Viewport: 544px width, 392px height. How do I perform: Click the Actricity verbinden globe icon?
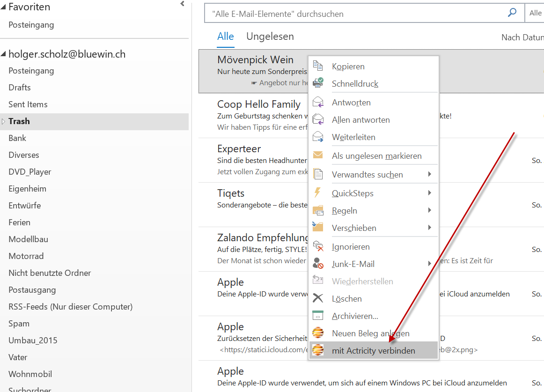(318, 350)
